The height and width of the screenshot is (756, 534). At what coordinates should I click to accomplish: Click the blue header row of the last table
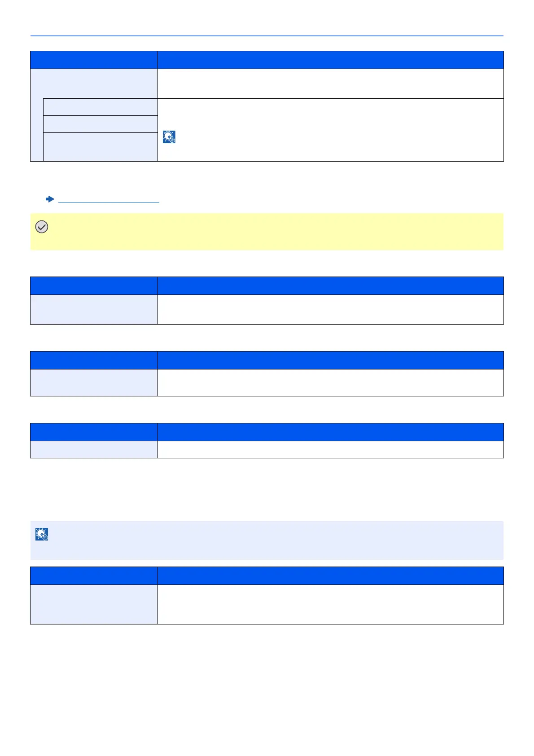point(267,576)
